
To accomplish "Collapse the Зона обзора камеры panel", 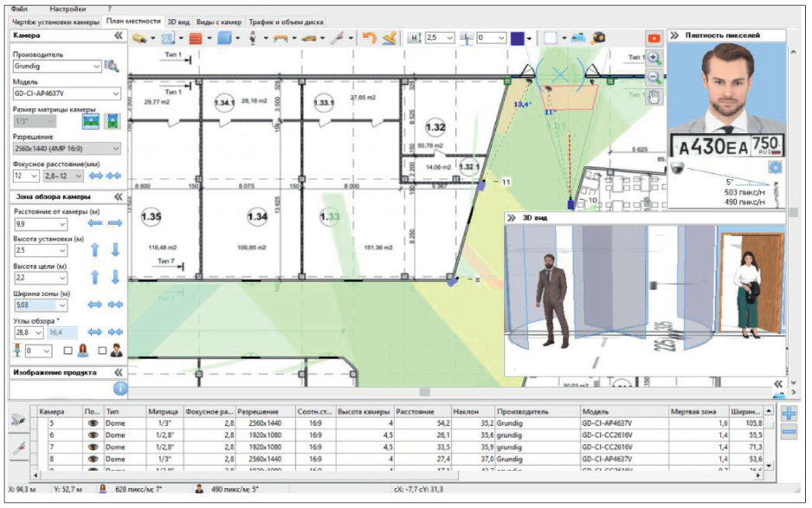I will (119, 196).
